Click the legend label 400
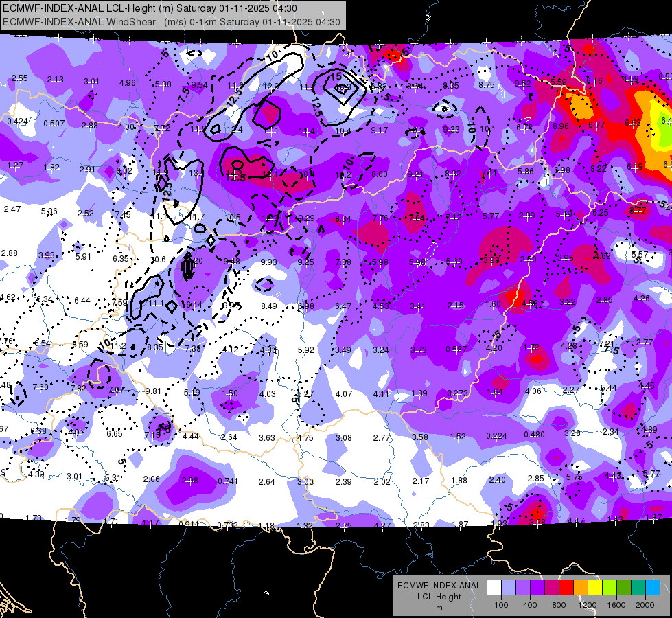The image size is (672, 618). 530,605
